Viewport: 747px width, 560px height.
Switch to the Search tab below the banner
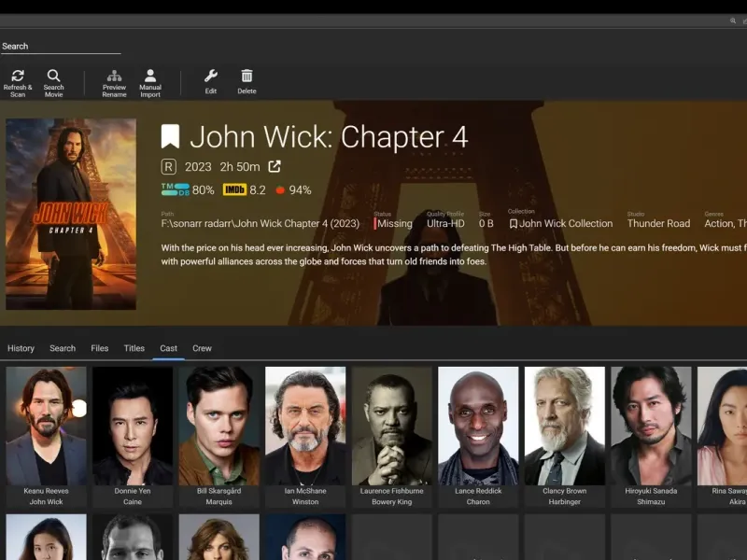(63, 348)
